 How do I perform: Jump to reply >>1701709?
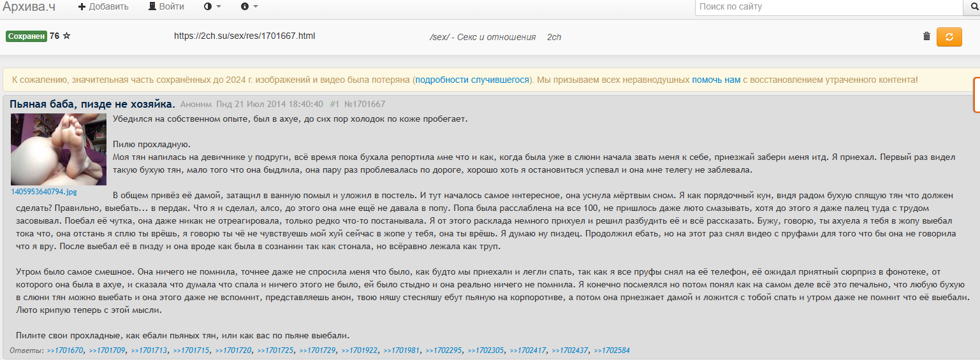(107, 350)
